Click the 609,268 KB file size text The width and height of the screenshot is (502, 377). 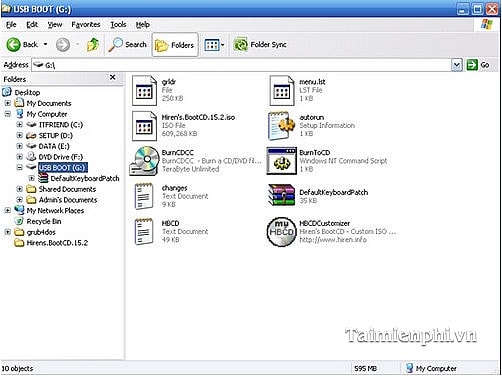(x=179, y=134)
